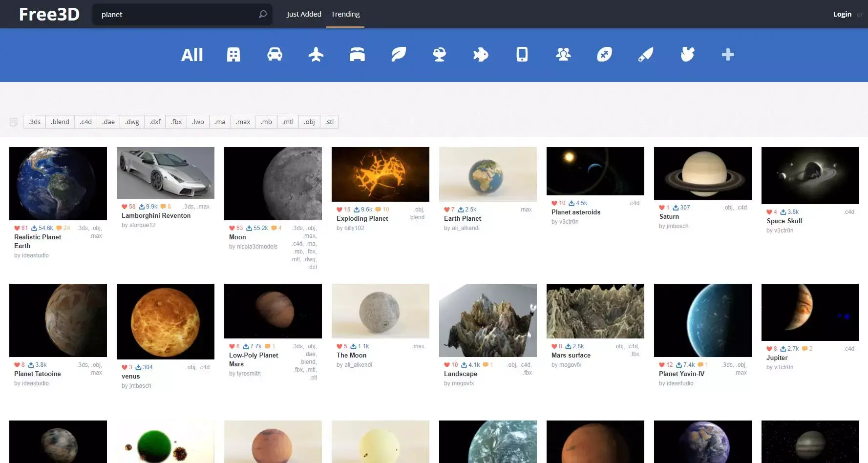868x463 pixels.
Task: Switch to the Trending tab
Action: tap(345, 14)
